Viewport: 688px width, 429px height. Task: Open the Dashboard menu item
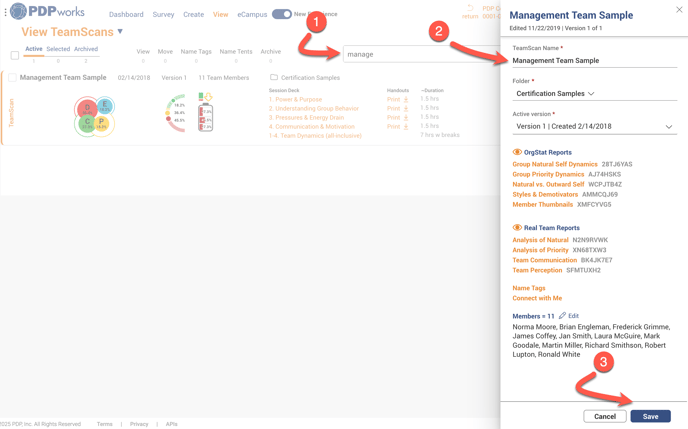click(126, 15)
